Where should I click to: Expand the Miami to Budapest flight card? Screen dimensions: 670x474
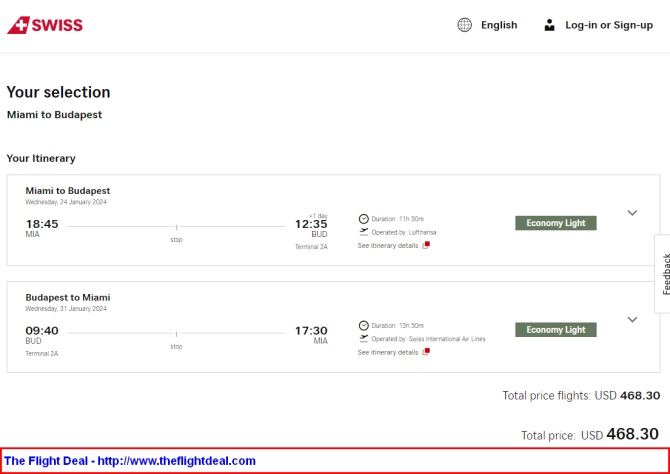tap(632, 213)
